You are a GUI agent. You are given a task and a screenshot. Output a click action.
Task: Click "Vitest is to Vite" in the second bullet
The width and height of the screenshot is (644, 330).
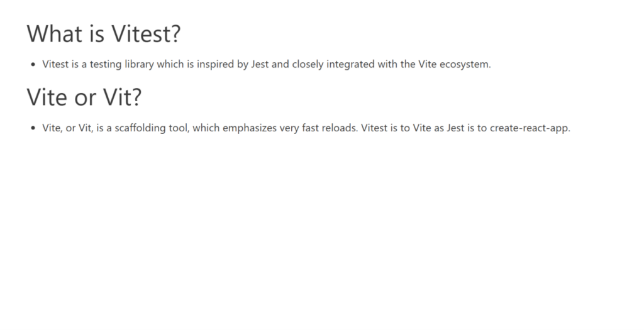coord(397,128)
